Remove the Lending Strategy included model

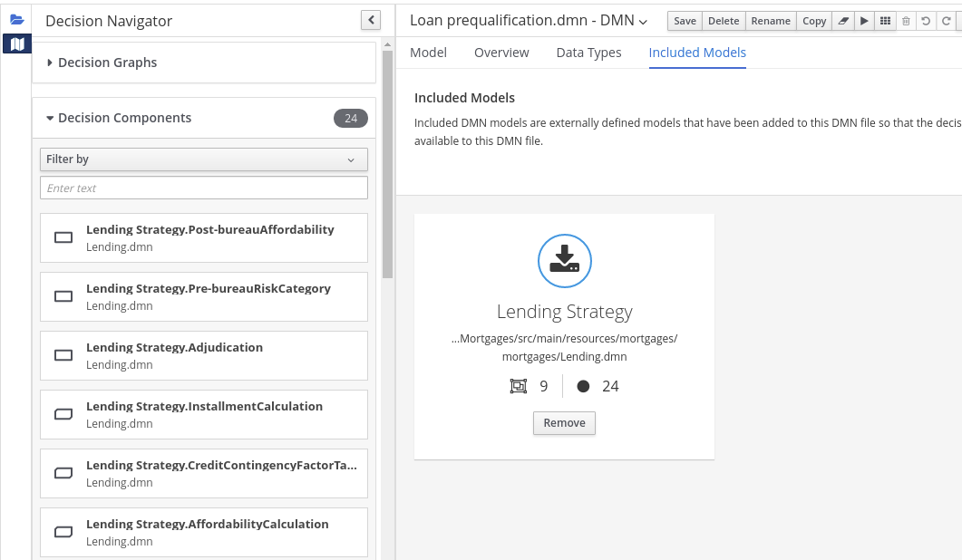pos(565,422)
